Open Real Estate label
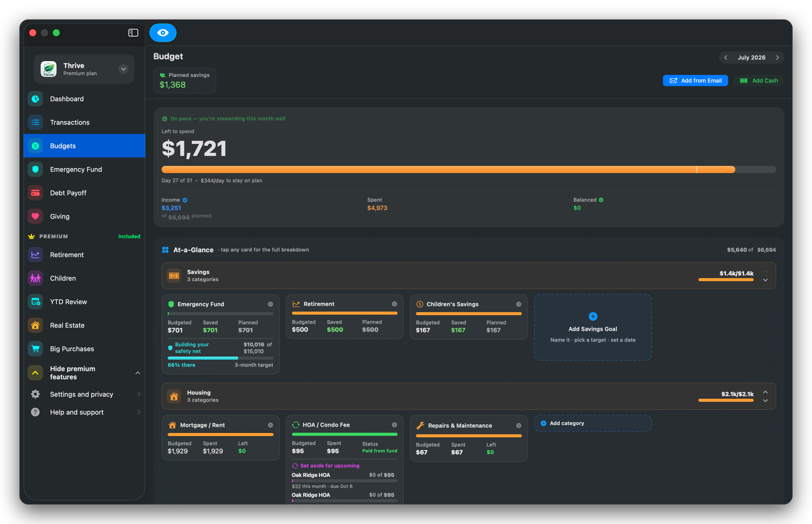Screen dimensions: 812x524 point(67,325)
